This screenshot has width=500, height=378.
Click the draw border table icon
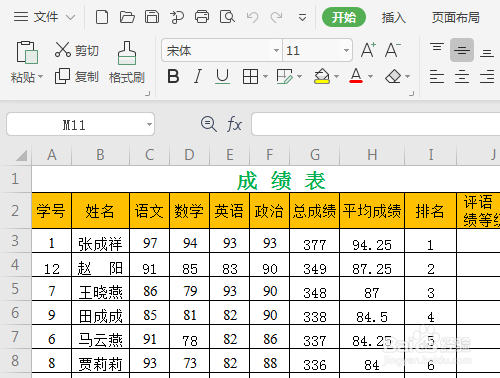point(285,77)
